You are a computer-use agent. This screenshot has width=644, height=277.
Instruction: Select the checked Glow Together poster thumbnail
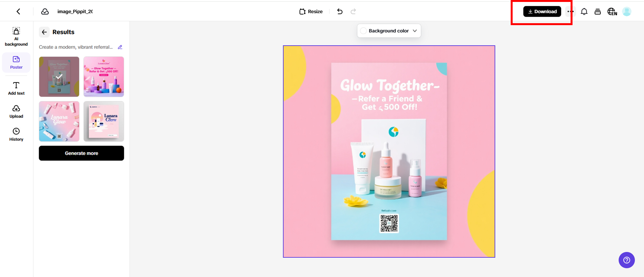click(x=59, y=77)
